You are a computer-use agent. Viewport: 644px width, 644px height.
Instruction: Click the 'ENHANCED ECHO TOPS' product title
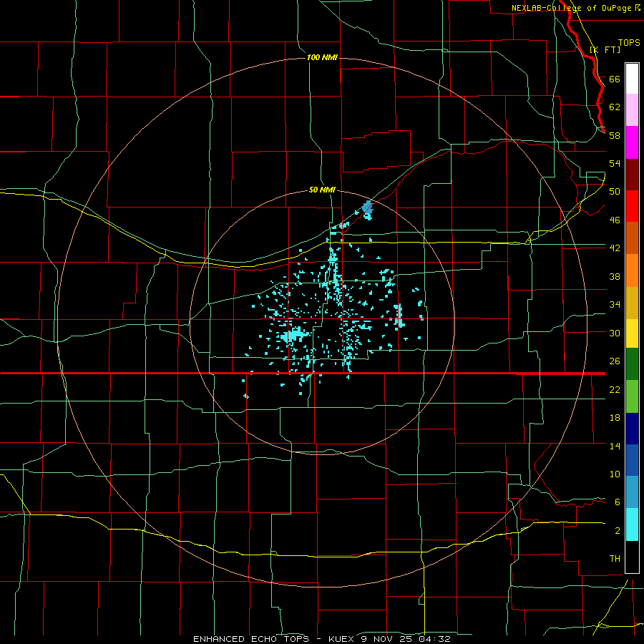(x=251, y=639)
